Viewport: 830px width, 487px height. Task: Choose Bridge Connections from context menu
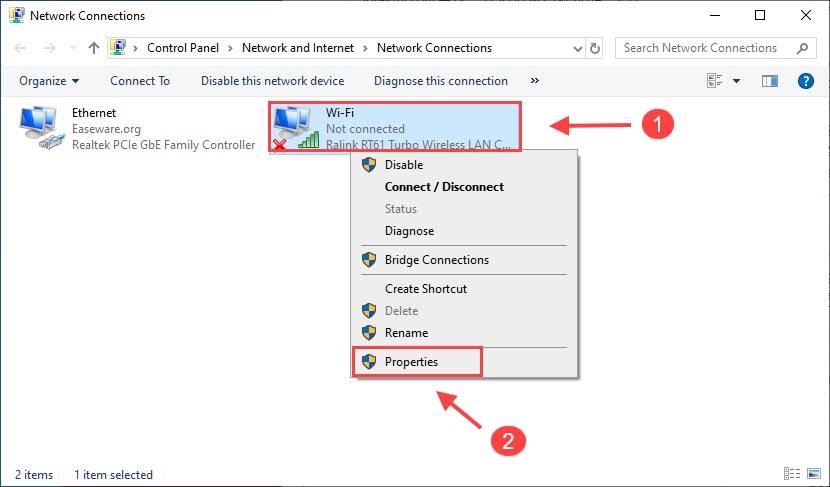436,260
